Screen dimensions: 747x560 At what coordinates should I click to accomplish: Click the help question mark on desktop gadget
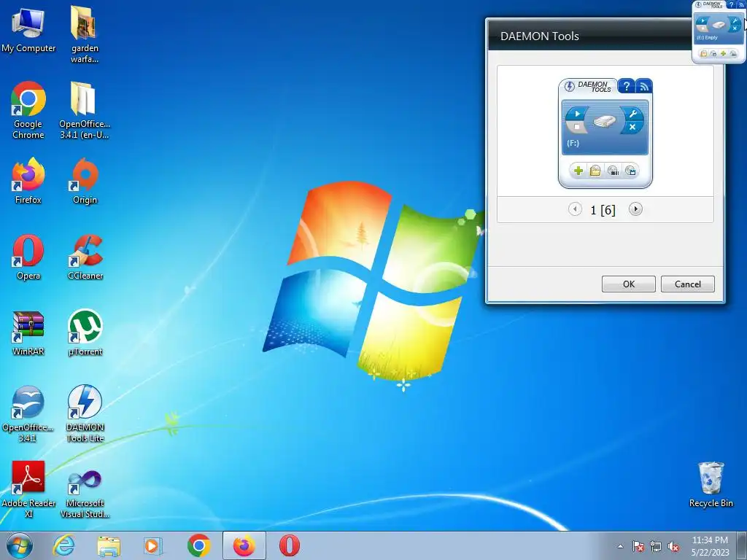pyautogui.click(x=731, y=5)
